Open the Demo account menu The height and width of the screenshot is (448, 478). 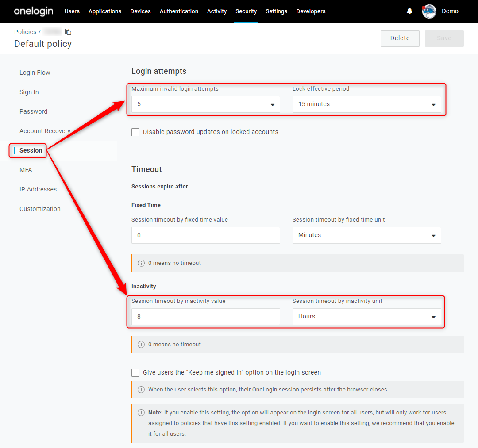tap(450, 11)
